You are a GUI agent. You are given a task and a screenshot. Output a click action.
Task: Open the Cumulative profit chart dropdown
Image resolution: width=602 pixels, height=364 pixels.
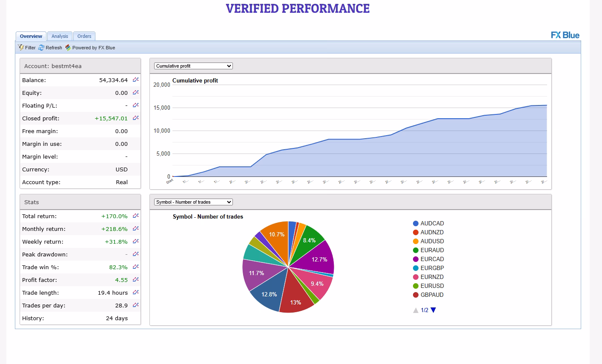pyautogui.click(x=193, y=66)
